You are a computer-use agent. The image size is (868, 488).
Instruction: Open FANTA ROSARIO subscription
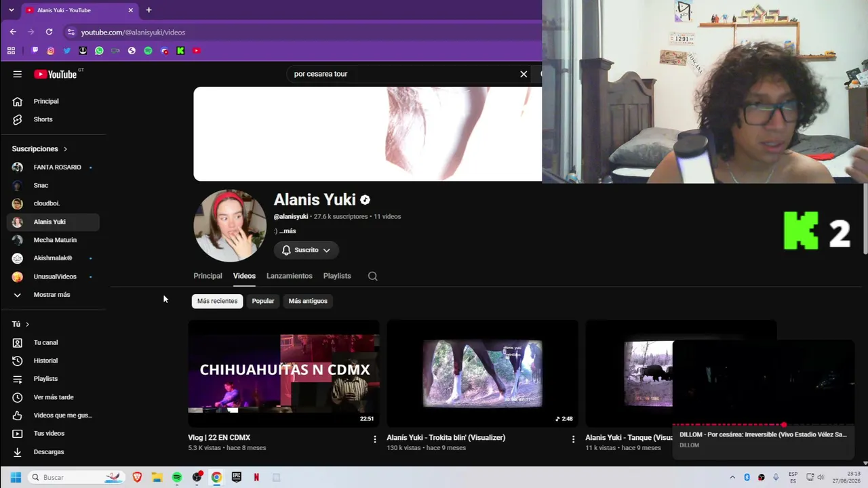tap(53, 167)
